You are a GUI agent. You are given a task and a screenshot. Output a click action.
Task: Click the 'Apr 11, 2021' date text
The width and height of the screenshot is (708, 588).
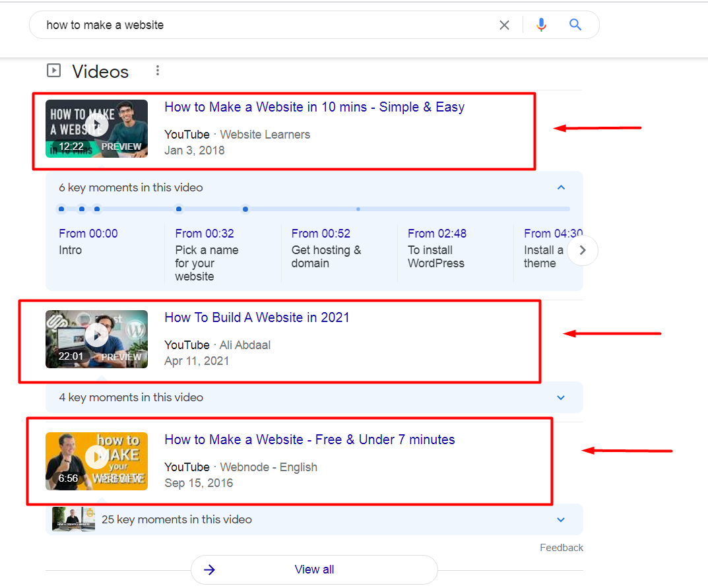point(197,361)
